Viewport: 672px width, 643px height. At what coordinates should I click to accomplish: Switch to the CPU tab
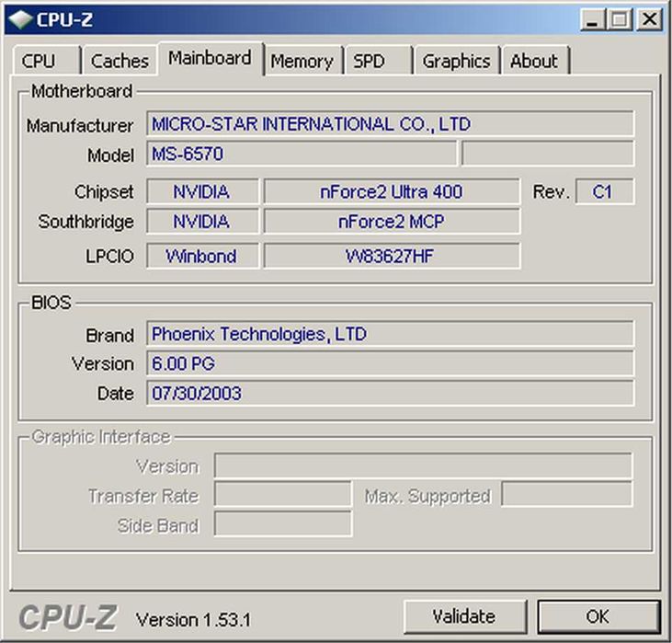pyautogui.click(x=46, y=61)
